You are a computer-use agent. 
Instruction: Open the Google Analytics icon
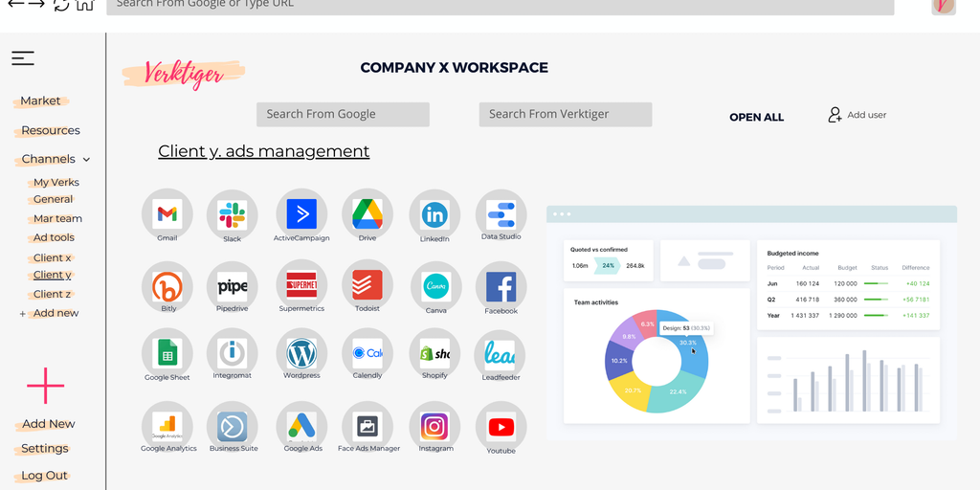pyautogui.click(x=167, y=427)
